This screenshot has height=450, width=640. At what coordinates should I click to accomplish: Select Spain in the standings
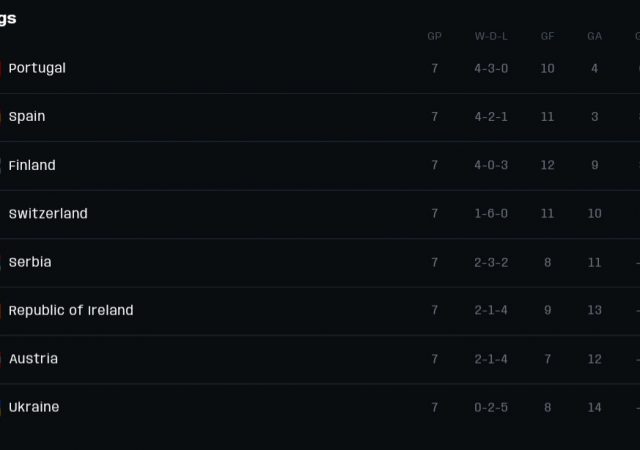click(x=27, y=117)
